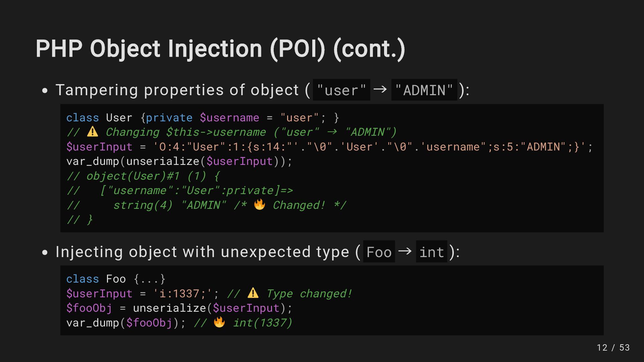Click the inline code 'Foo' in second bullet

pos(379,252)
